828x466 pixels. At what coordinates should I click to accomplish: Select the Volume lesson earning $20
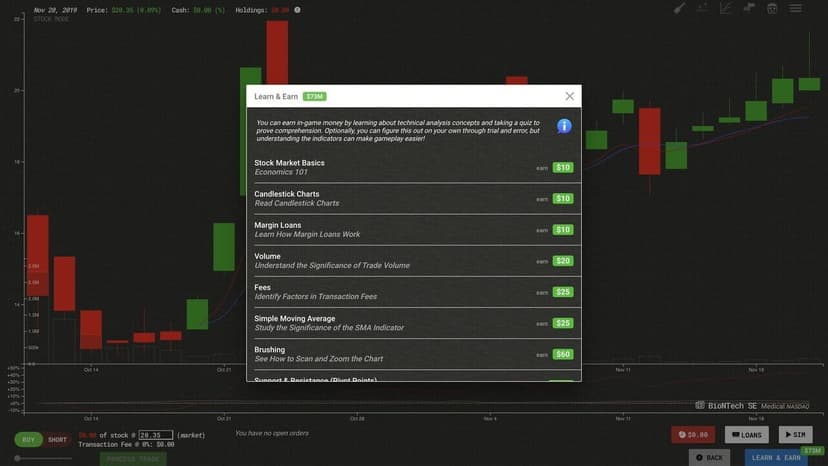(x=414, y=261)
